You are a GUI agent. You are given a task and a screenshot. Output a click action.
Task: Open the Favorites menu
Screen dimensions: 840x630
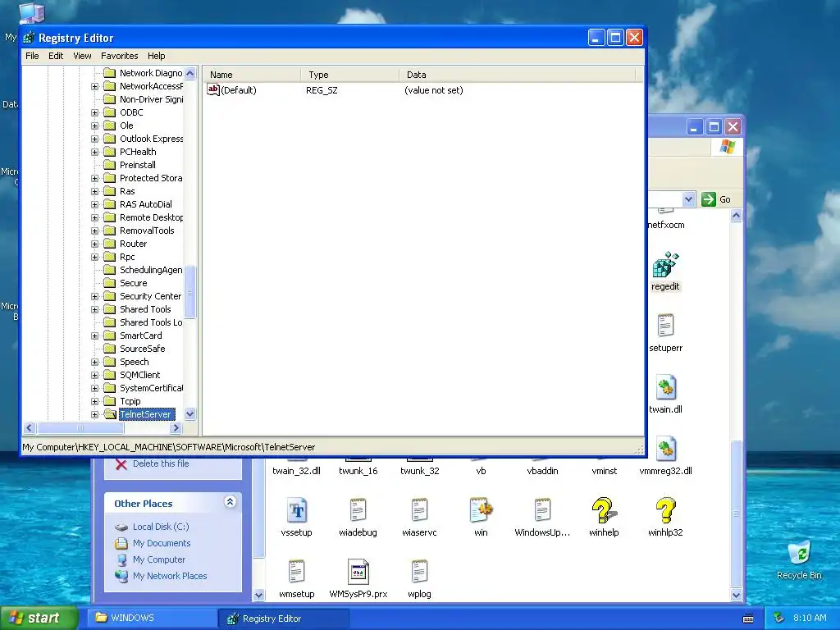[x=120, y=56]
